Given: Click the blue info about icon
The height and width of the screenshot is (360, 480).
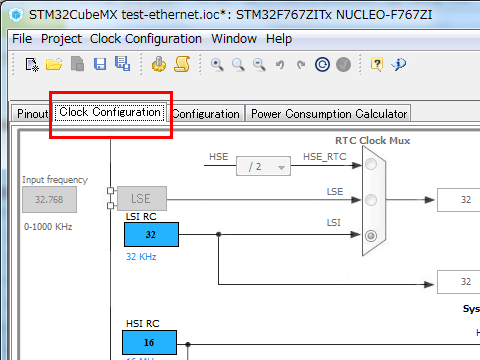Looking at the screenshot, I should [399, 64].
